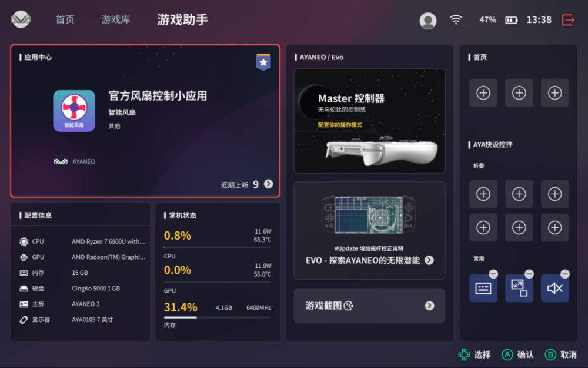Click the red exit icon top right

point(568,20)
